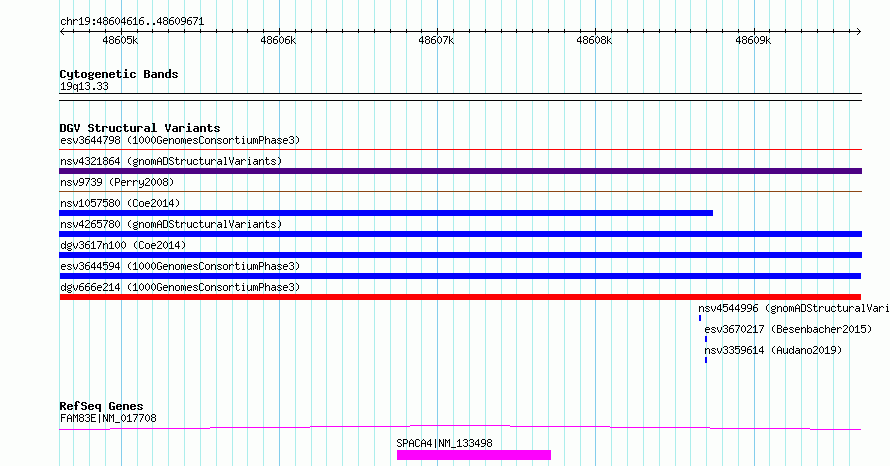Click the small nsv3359614 blue marker
This screenshot has height=466, width=890.
pyautogui.click(x=706, y=360)
